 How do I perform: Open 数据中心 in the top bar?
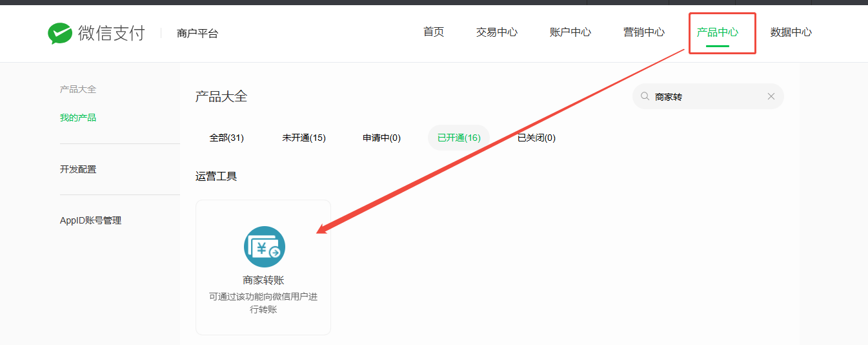[791, 32]
